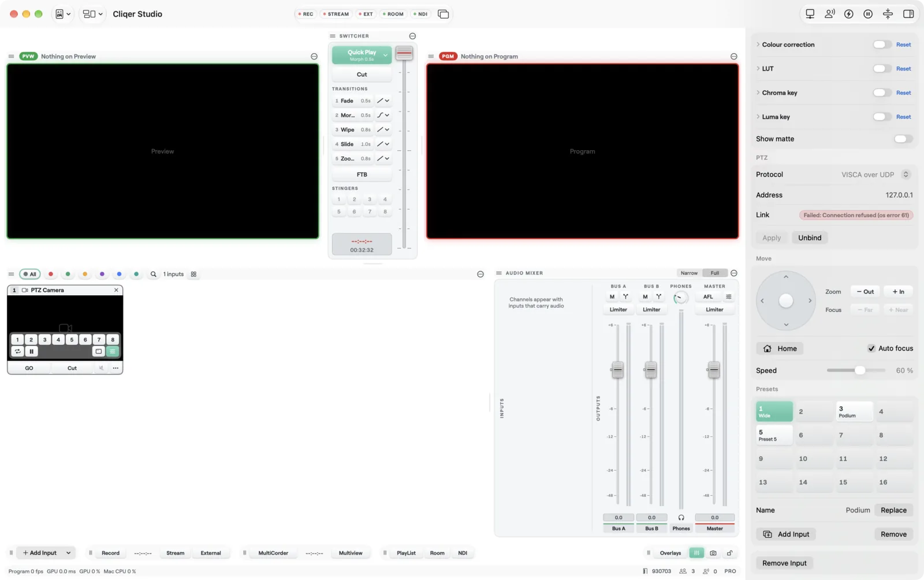
Task: Toggle the green mixer sliders button beside Overlays
Action: [x=696, y=553]
